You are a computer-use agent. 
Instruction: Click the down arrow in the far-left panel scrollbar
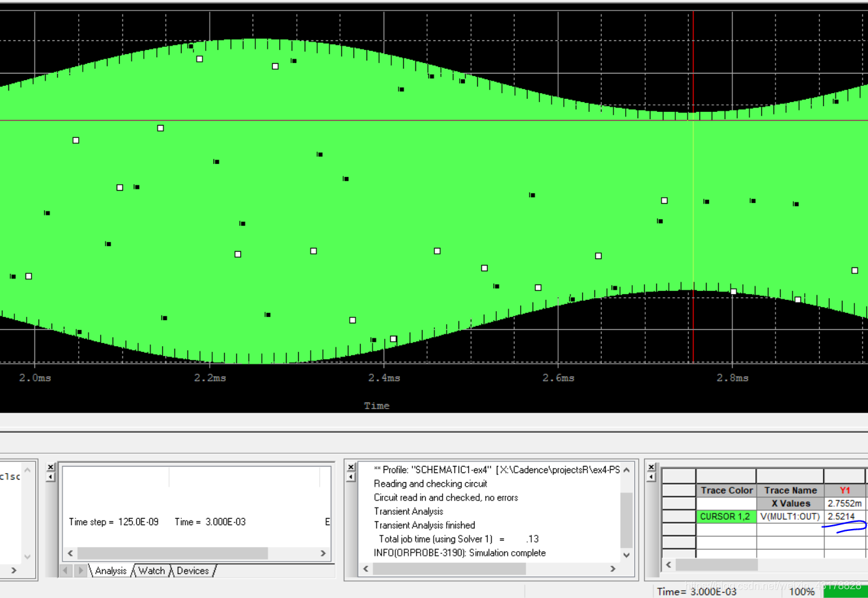click(27, 556)
